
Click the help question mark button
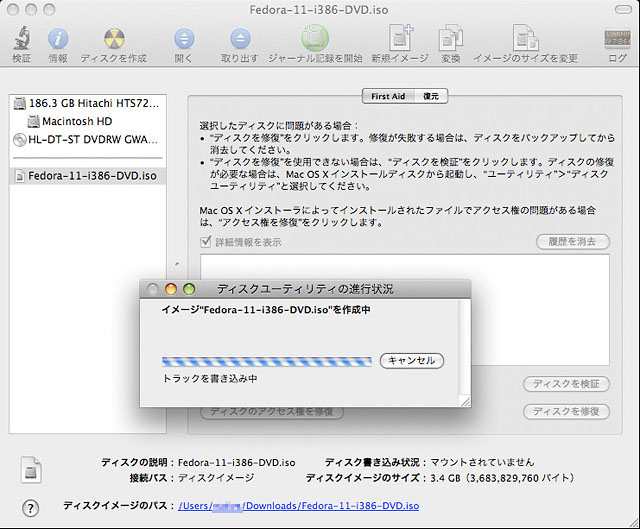[31, 508]
